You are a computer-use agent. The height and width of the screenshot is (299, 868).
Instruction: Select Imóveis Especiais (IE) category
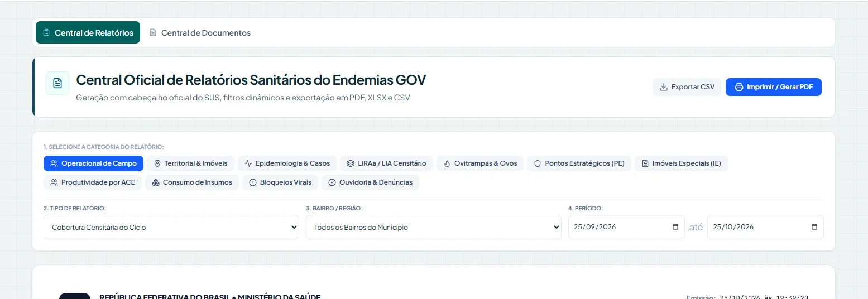click(x=681, y=163)
